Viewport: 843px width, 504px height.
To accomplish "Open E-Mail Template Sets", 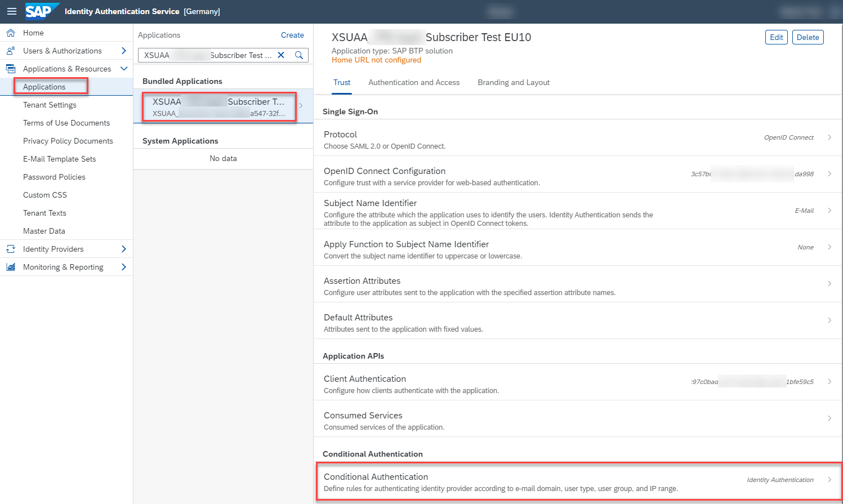I will pos(66,159).
